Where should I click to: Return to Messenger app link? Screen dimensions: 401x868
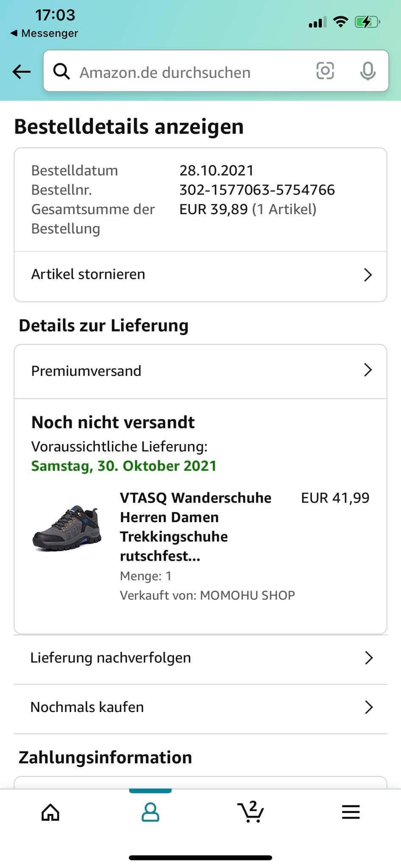(x=45, y=33)
